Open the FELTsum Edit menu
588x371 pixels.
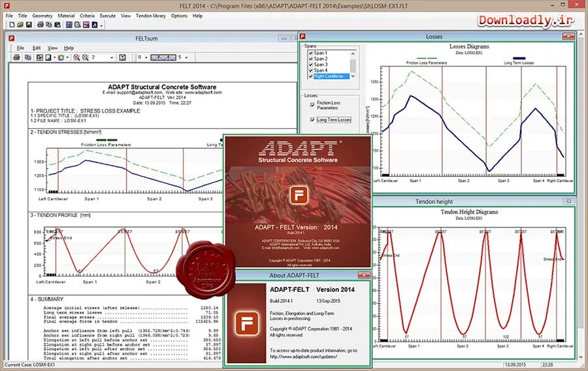pos(37,48)
